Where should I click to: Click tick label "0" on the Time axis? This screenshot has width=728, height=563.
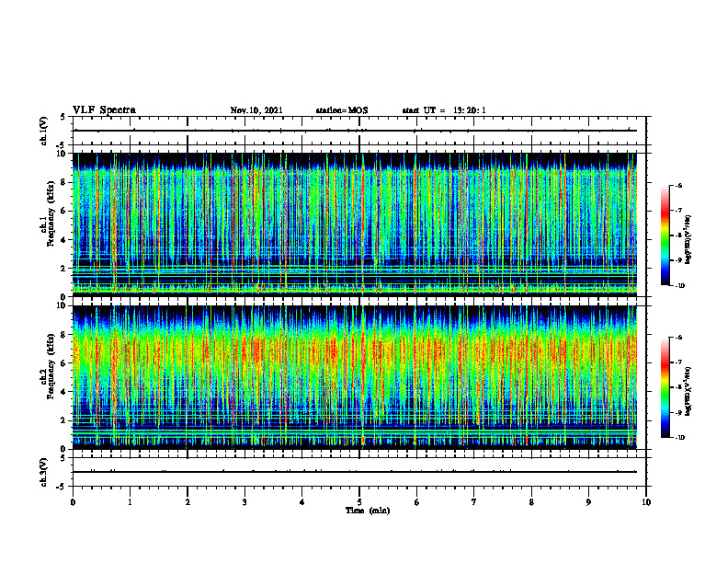[73, 502]
